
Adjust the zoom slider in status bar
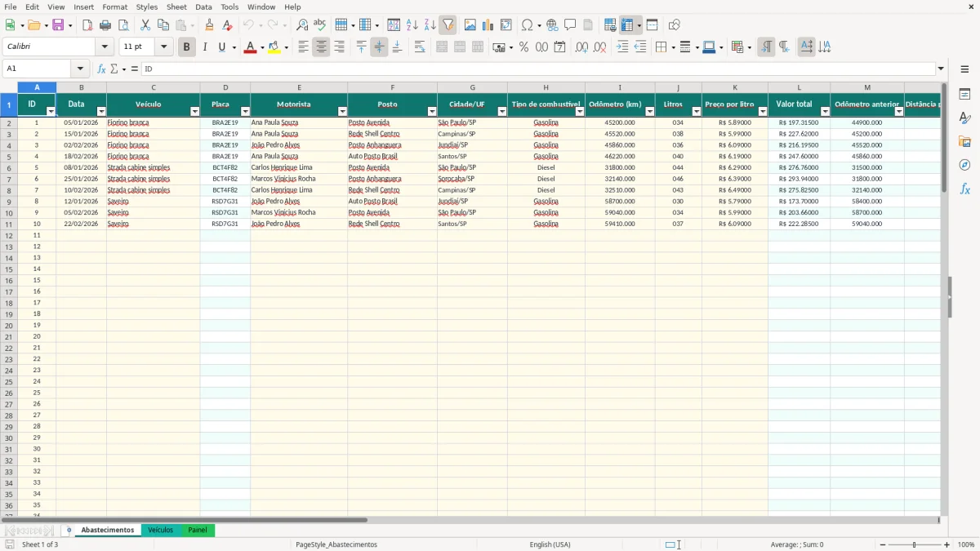pos(914,544)
